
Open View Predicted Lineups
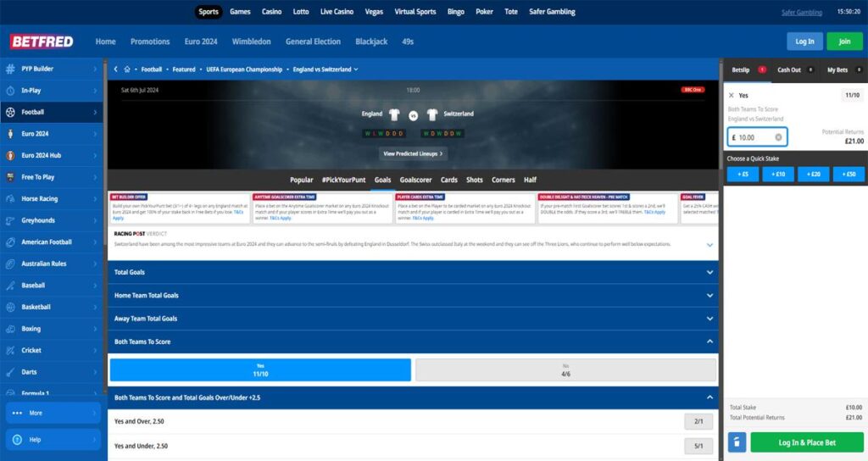[413, 154]
